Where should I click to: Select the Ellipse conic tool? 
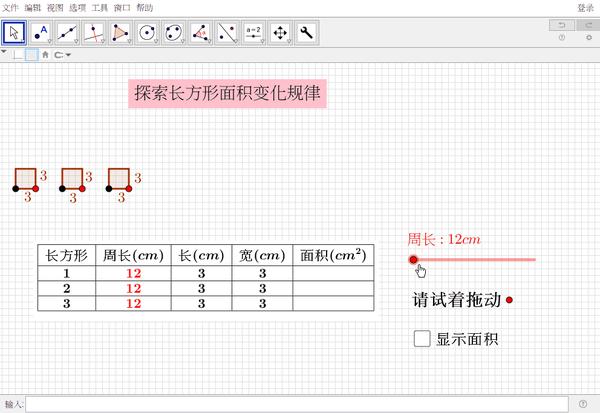point(174,33)
